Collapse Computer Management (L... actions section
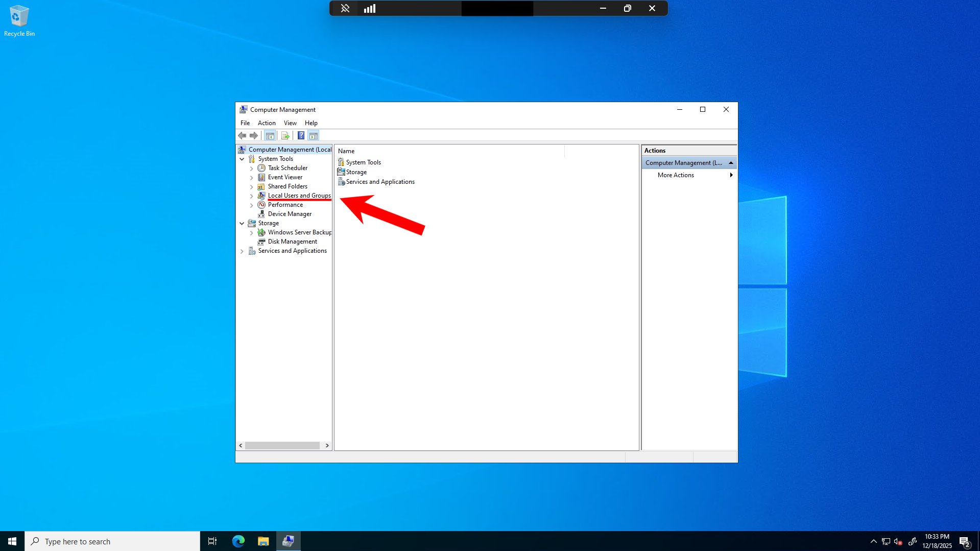Image resolution: width=980 pixels, height=551 pixels. coord(731,163)
